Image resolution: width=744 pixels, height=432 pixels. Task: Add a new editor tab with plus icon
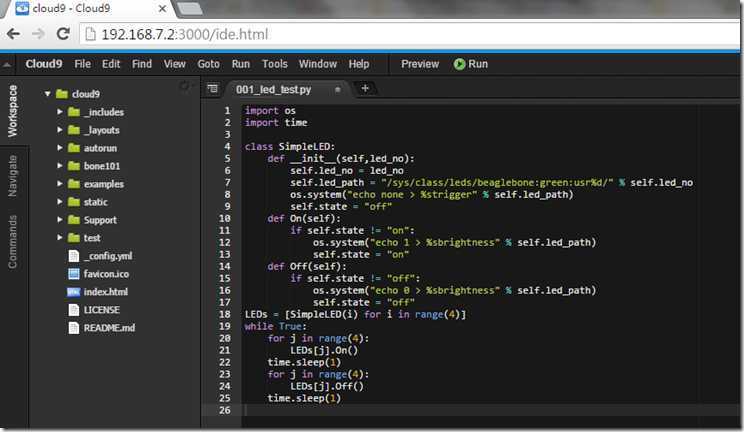pyautogui.click(x=365, y=89)
